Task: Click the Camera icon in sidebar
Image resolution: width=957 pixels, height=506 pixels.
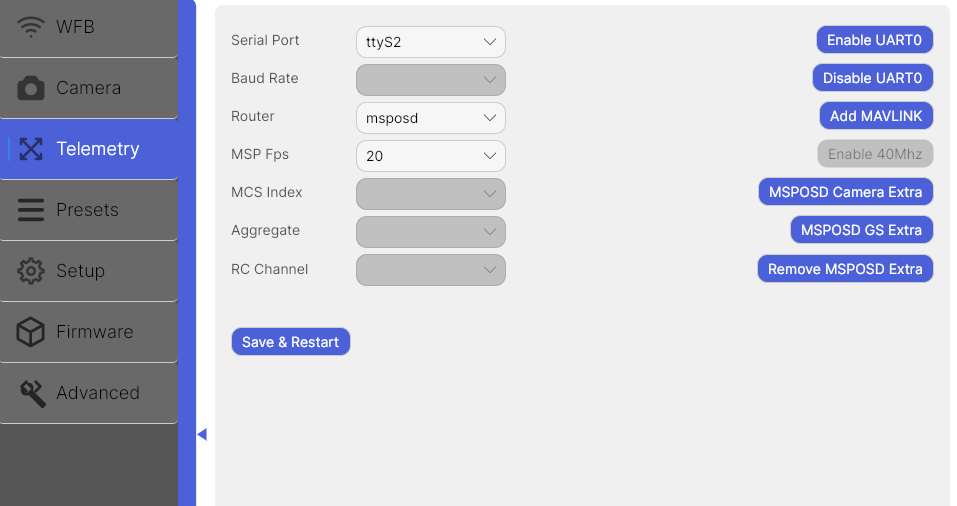Action: (x=31, y=88)
